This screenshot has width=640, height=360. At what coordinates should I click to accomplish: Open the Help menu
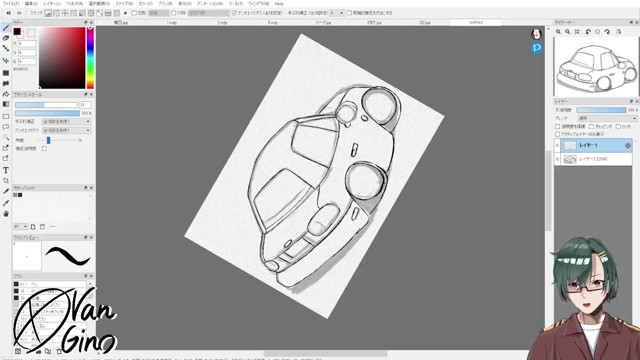click(279, 4)
